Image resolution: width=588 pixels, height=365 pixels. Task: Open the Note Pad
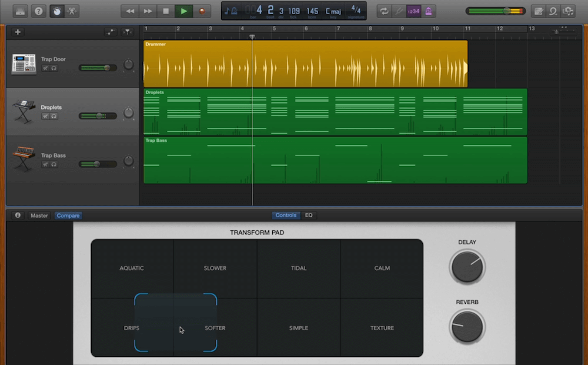pos(539,11)
